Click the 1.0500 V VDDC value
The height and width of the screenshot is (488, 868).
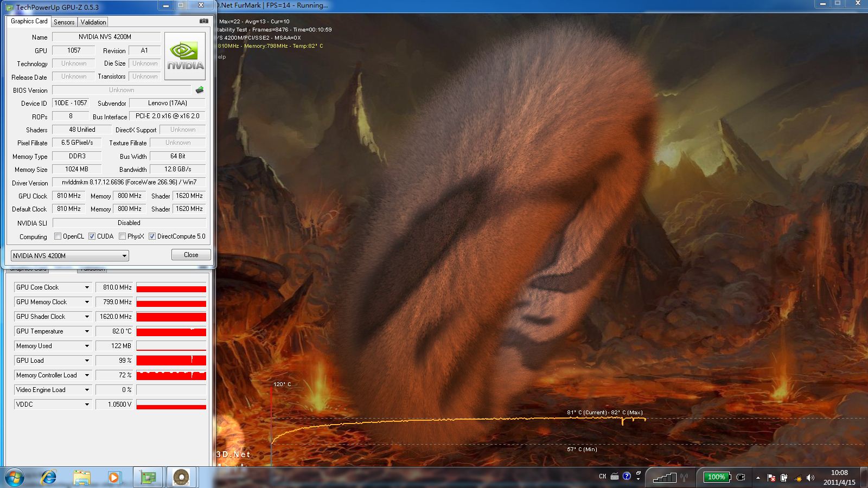coord(114,404)
